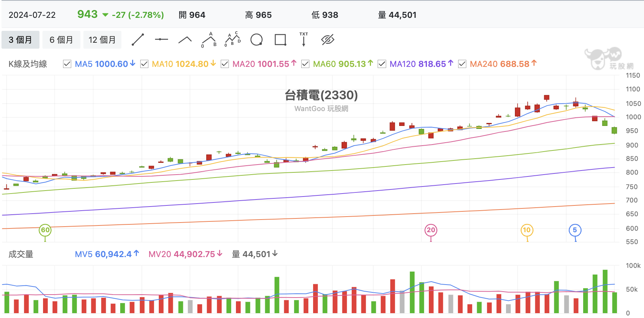Image resolution: width=644 pixels, height=318 pixels.
Task: Click the MA240 688.58 label
Action: (503, 64)
